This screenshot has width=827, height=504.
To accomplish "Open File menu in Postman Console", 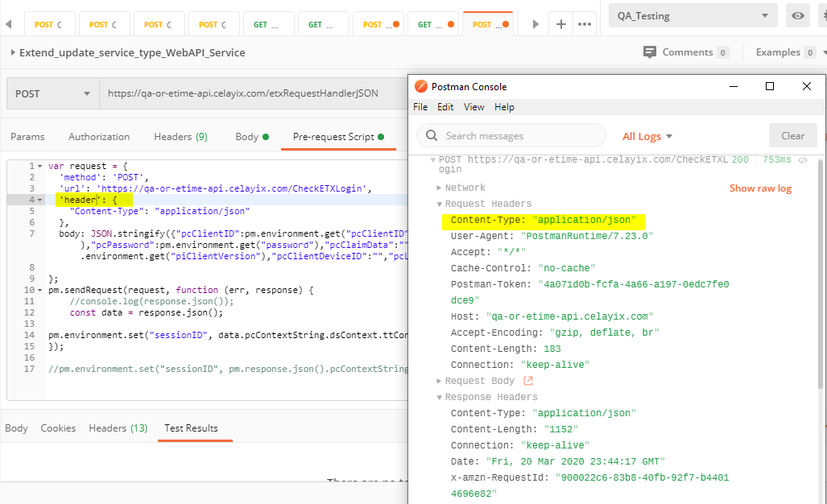I will 420,107.
